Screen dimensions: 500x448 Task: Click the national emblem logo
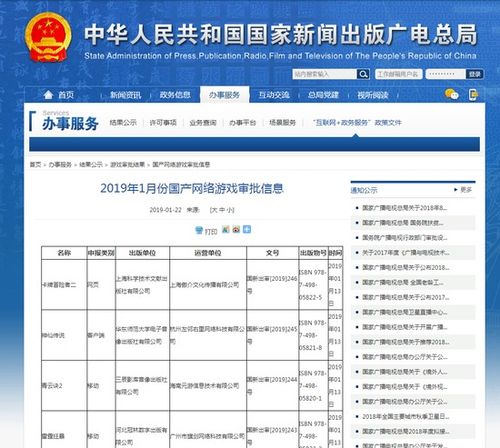pyautogui.click(x=48, y=37)
